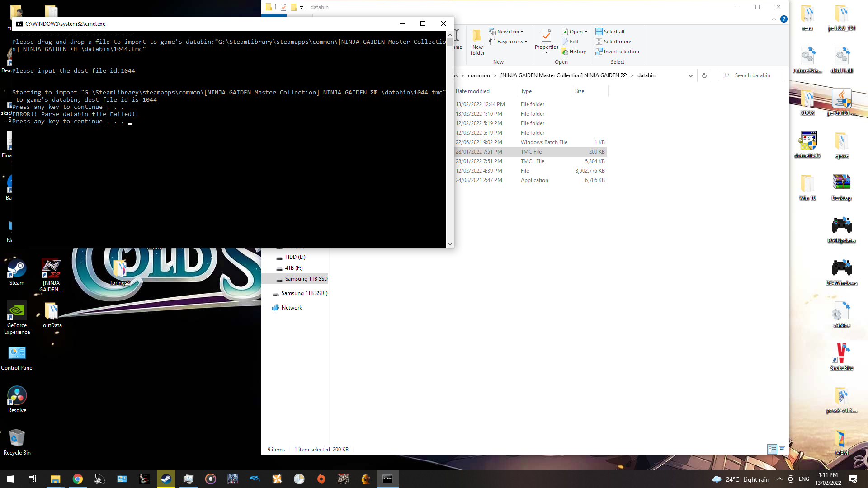Select the 'TMC File' row, 200 KB
Screen dimensions: 868x488
[x=530, y=152]
